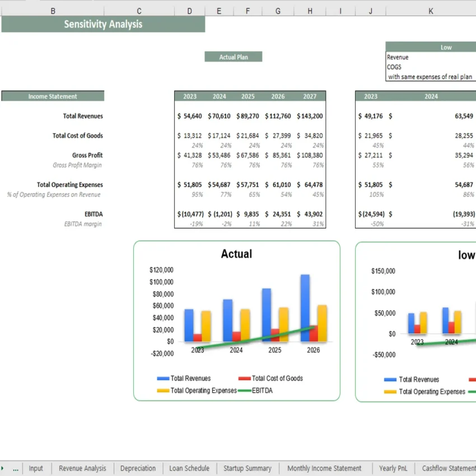Click the sheet navigation ellipsis icon
Image resolution: width=476 pixels, height=476 pixels.
[15, 468]
